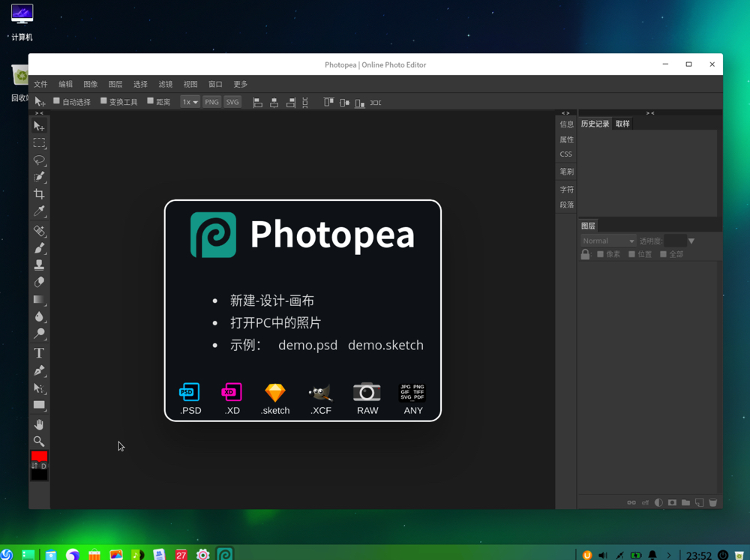The image size is (750, 560).
Task: Click the red foreground color swatch
Action: (39, 456)
